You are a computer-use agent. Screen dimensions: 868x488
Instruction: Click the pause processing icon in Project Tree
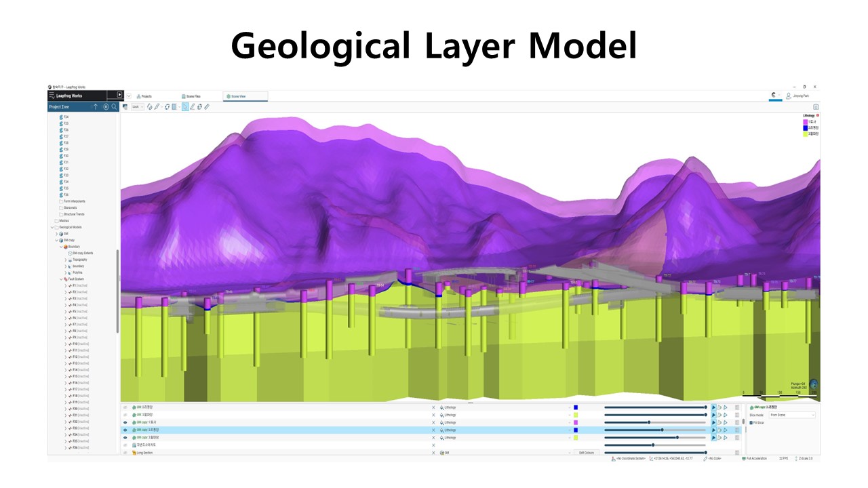coord(106,106)
